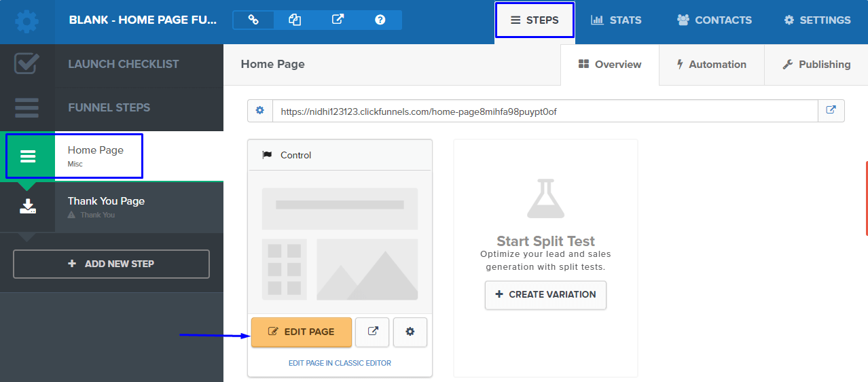Open page URL via external link icon
The image size is (868, 382).
(x=831, y=111)
